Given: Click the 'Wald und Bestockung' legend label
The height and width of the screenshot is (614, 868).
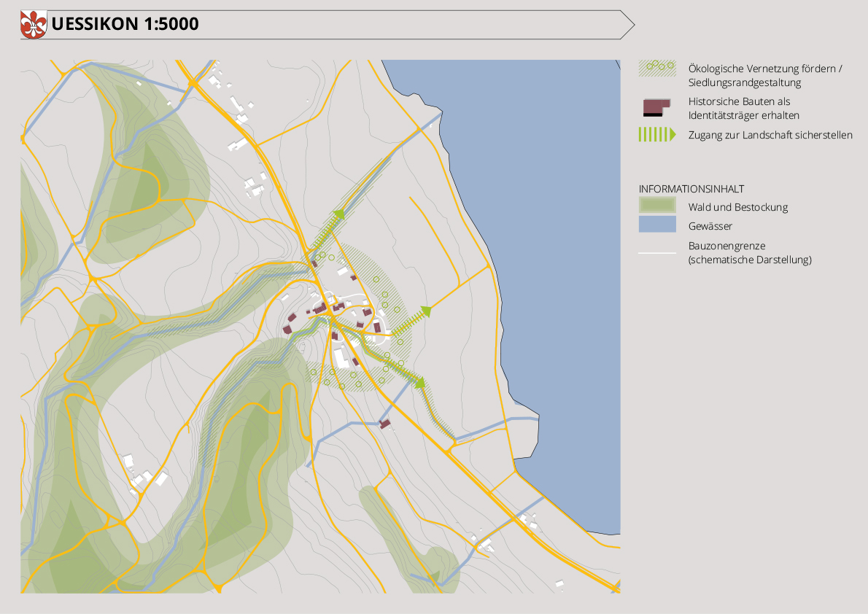Looking at the screenshot, I should point(737,207).
